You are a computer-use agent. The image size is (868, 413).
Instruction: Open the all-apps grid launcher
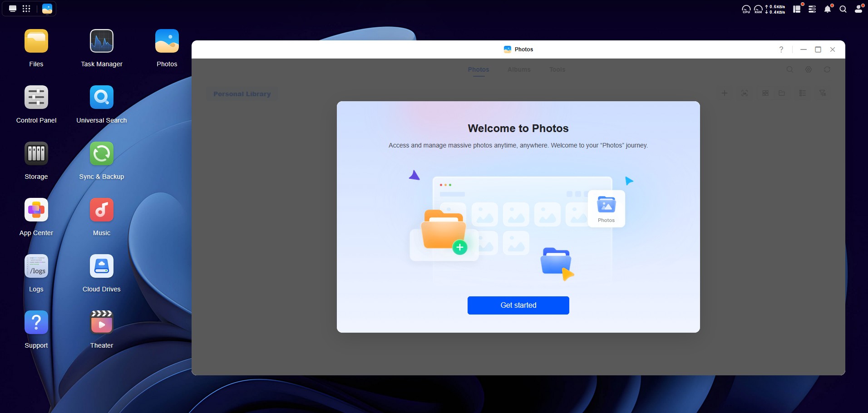click(x=26, y=9)
